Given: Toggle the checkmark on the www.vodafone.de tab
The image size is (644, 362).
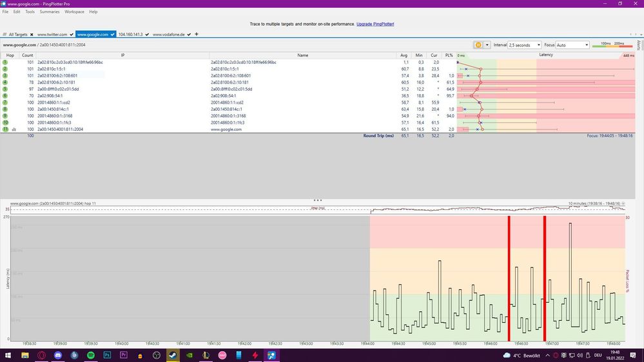Looking at the screenshot, I should tap(190, 34).
